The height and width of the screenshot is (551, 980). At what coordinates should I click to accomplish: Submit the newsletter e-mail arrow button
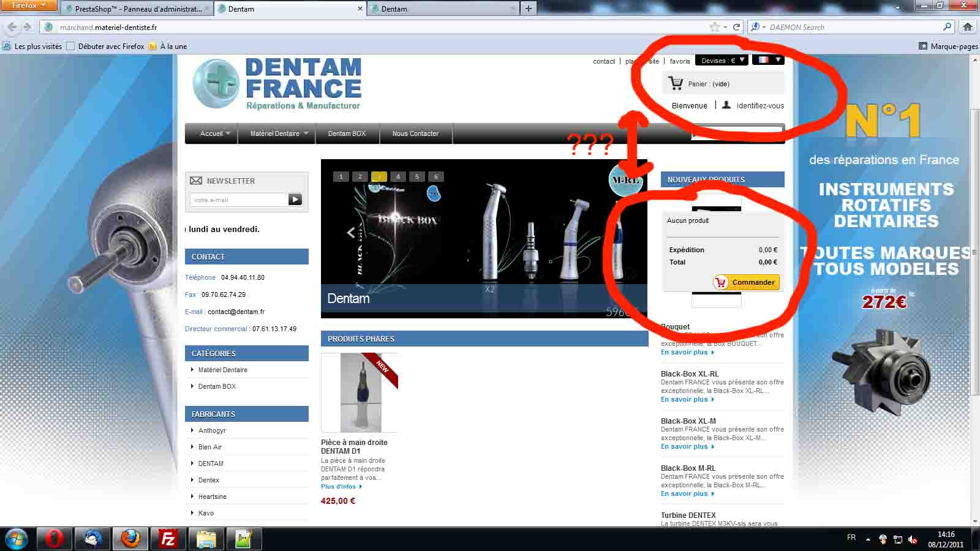295,200
